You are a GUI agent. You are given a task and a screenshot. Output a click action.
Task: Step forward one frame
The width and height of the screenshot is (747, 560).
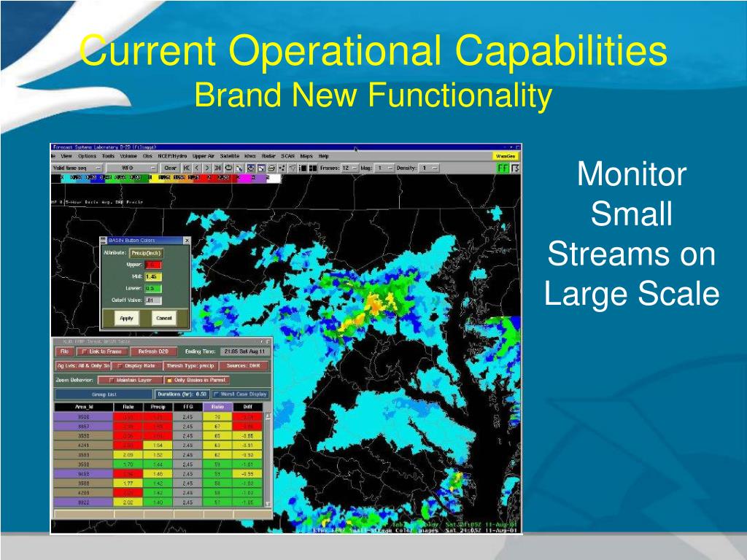[207, 168]
